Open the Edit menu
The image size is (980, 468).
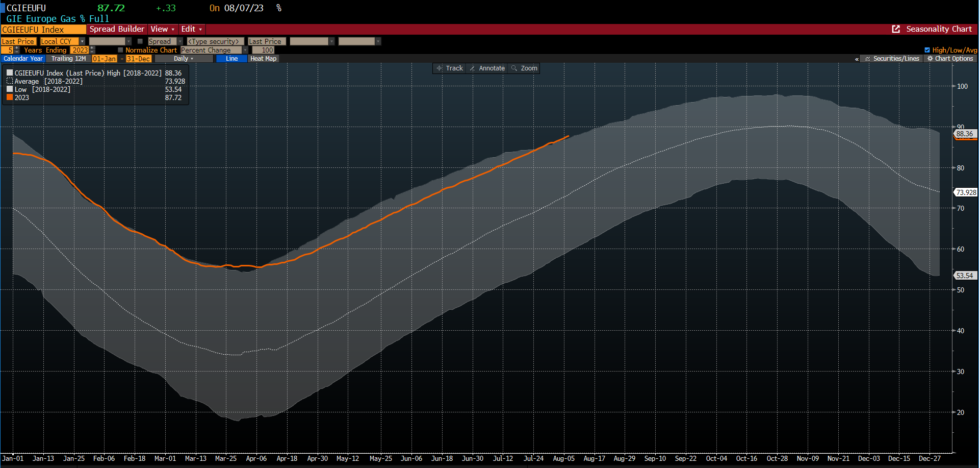click(x=191, y=29)
